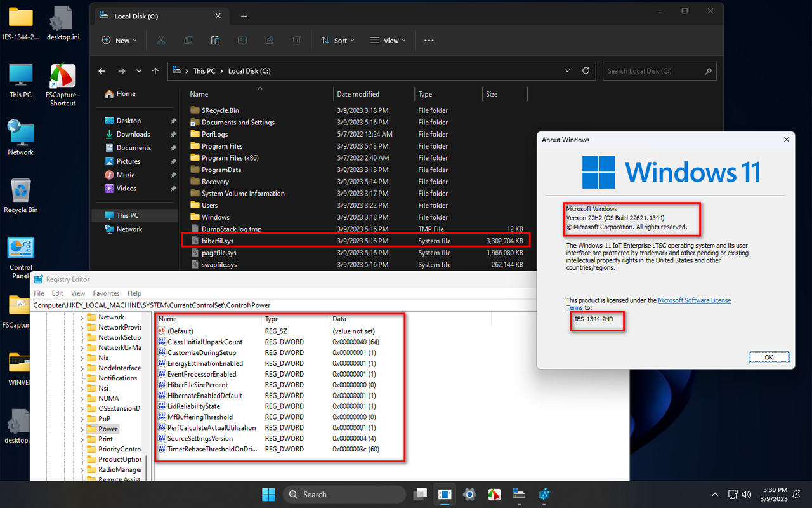Select Videos in Explorer quick access
This screenshot has height=508, width=812.
pos(126,189)
